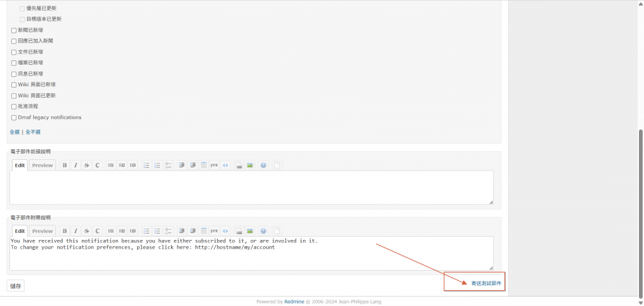This screenshot has width=644, height=306.
Task: Insert task list in email header toolbar
Action: [169, 166]
